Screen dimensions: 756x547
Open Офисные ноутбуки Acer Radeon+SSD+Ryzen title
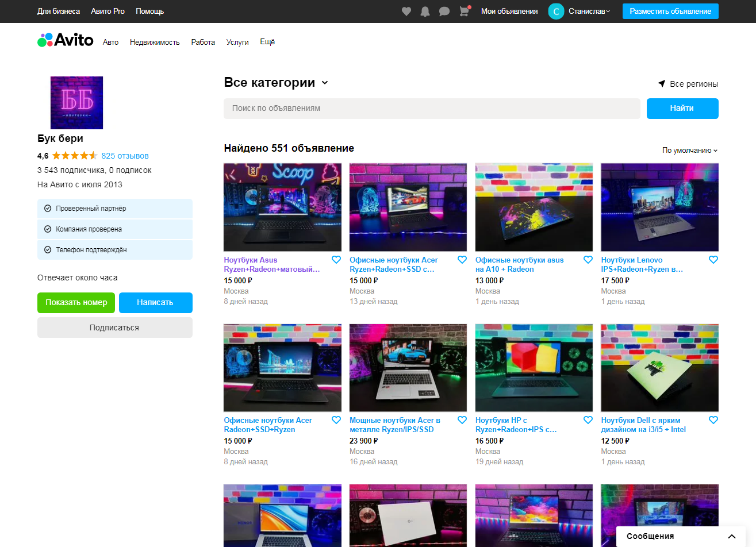(x=268, y=425)
